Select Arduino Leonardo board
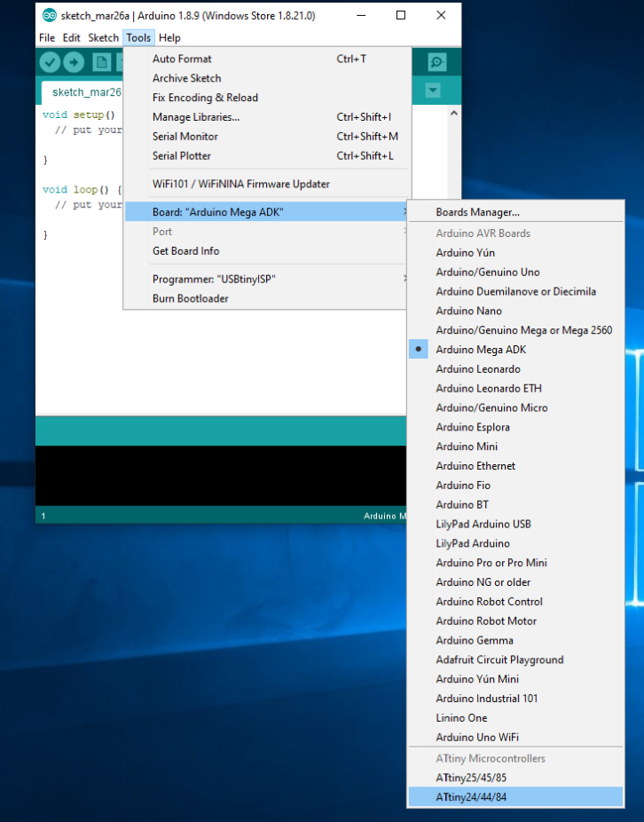Image resolution: width=644 pixels, height=822 pixels. (x=515, y=369)
